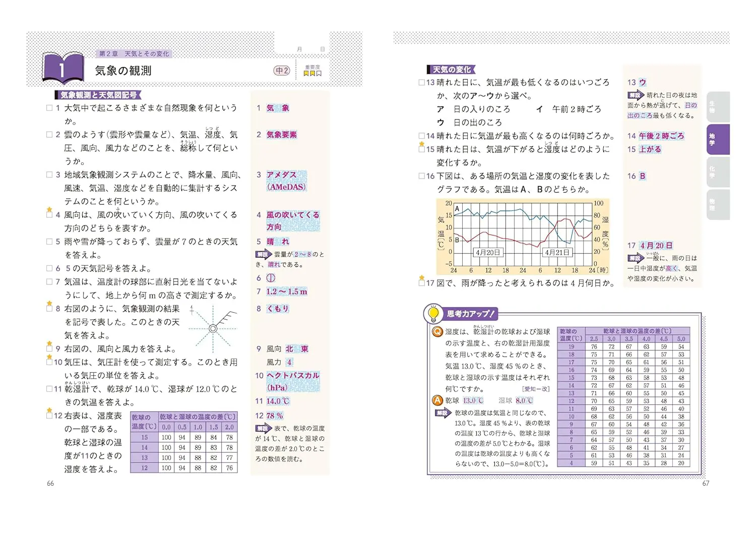Click the star above question 10
This screenshot has width=756, height=535.
(49, 356)
